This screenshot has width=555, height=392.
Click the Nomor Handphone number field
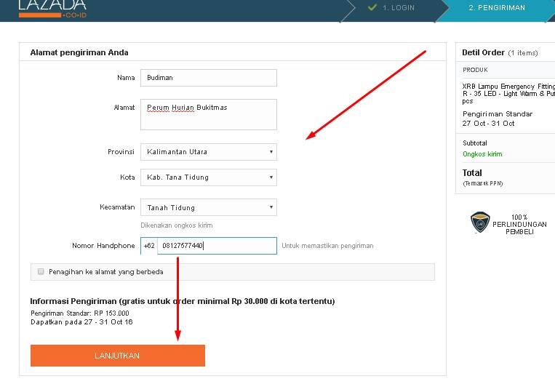click(x=217, y=246)
